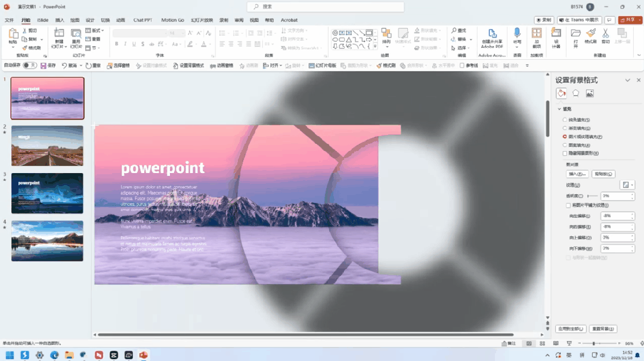Viewport: 644px width, 361px height.
Task: Click the Arrange (排列) icon
Action: tap(386, 34)
